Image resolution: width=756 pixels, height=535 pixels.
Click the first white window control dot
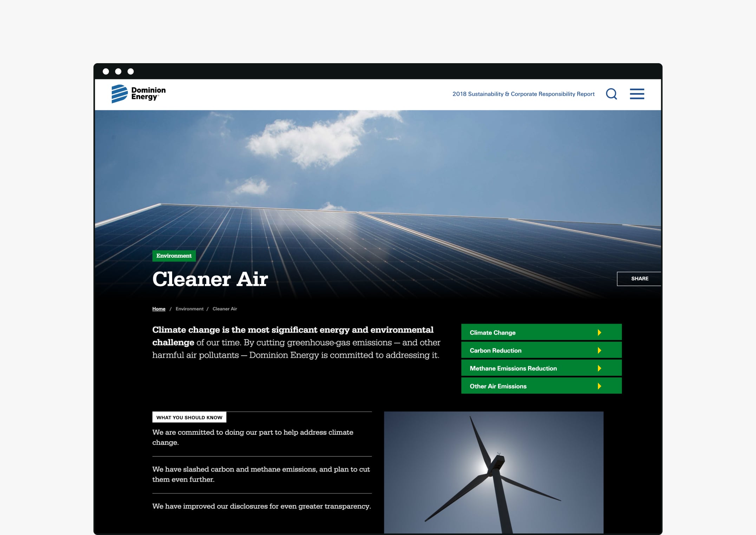point(106,72)
